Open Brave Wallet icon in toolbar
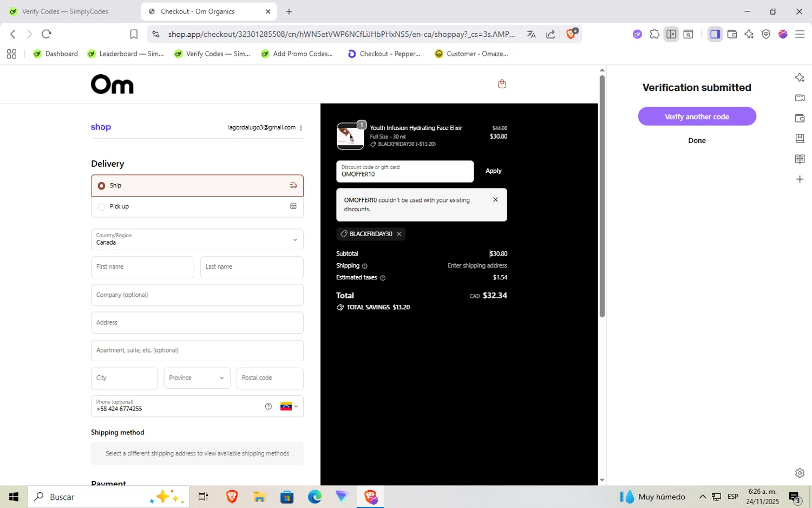The image size is (812, 508). (732, 34)
